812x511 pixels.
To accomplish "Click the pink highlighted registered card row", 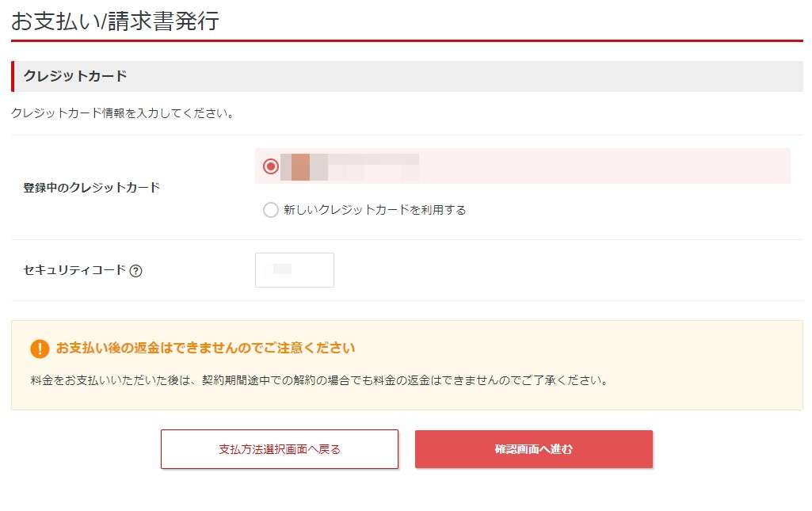I will (523, 166).
